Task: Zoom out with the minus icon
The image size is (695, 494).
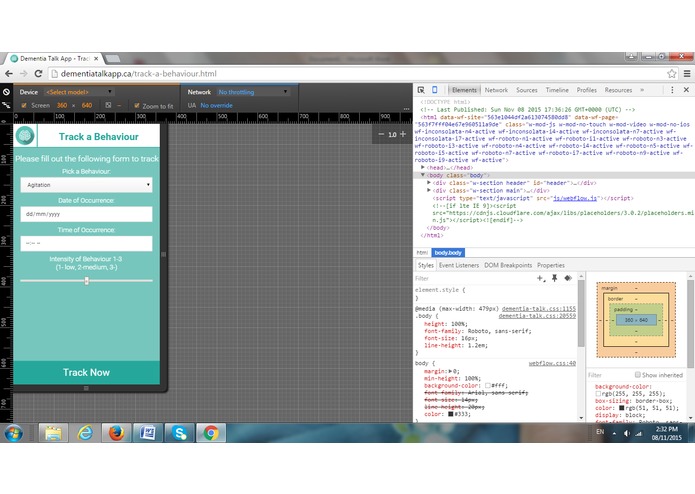Action: (x=381, y=134)
